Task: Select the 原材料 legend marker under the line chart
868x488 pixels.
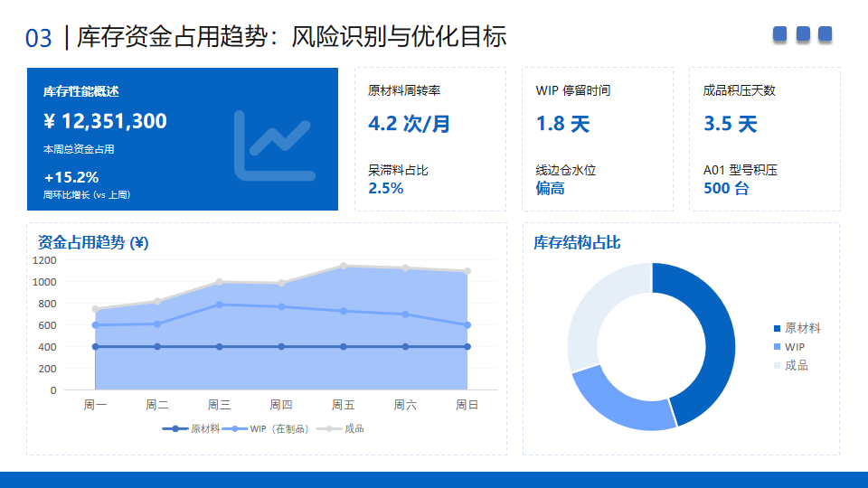Action: pyautogui.click(x=175, y=428)
